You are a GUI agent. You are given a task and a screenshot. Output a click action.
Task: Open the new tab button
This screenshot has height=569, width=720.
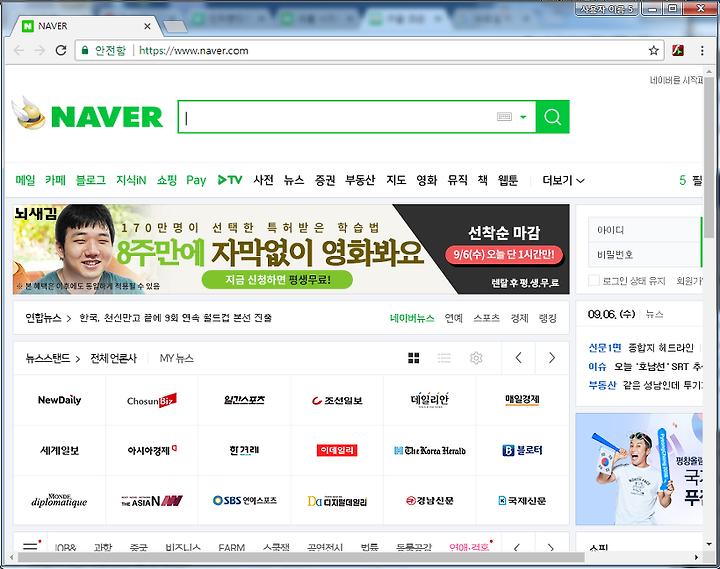pyautogui.click(x=175, y=27)
